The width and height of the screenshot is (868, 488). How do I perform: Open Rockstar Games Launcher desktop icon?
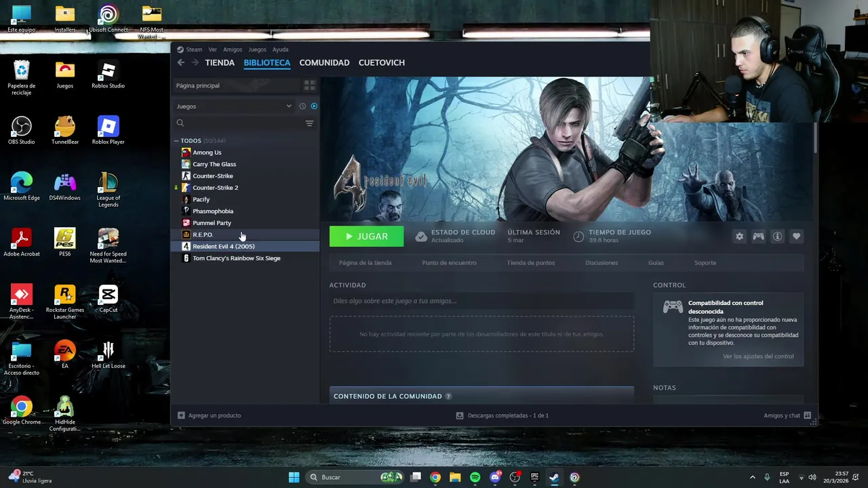65,302
